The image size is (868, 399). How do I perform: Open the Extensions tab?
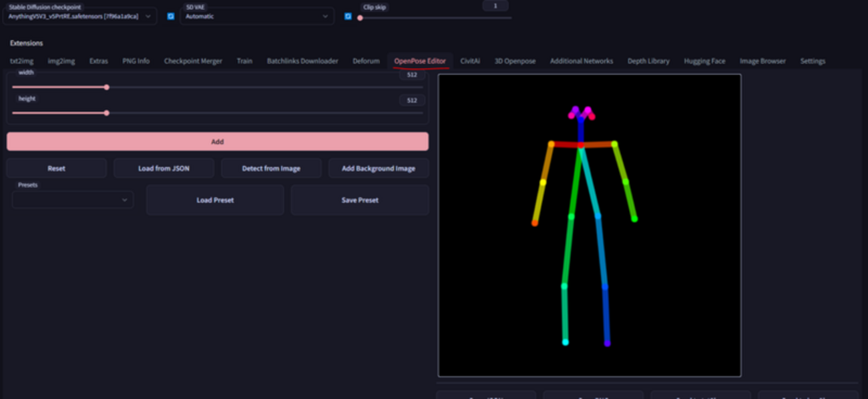pos(27,43)
